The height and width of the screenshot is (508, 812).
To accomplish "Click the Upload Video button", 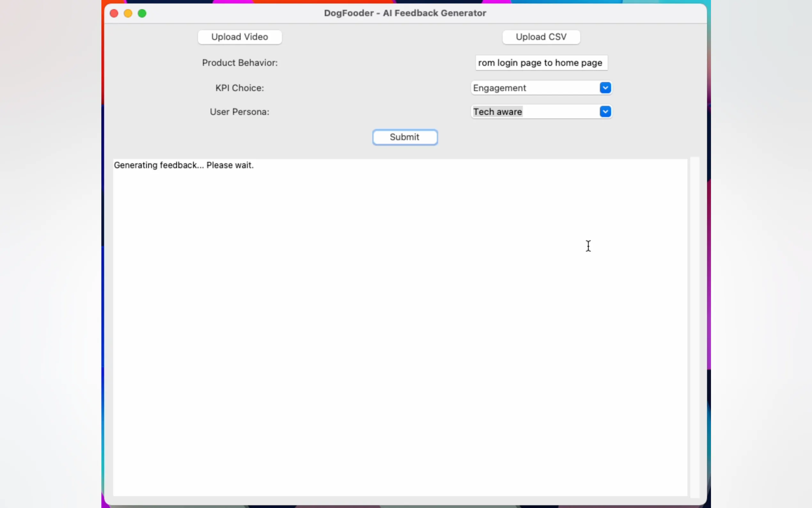I will pyautogui.click(x=239, y=37).
